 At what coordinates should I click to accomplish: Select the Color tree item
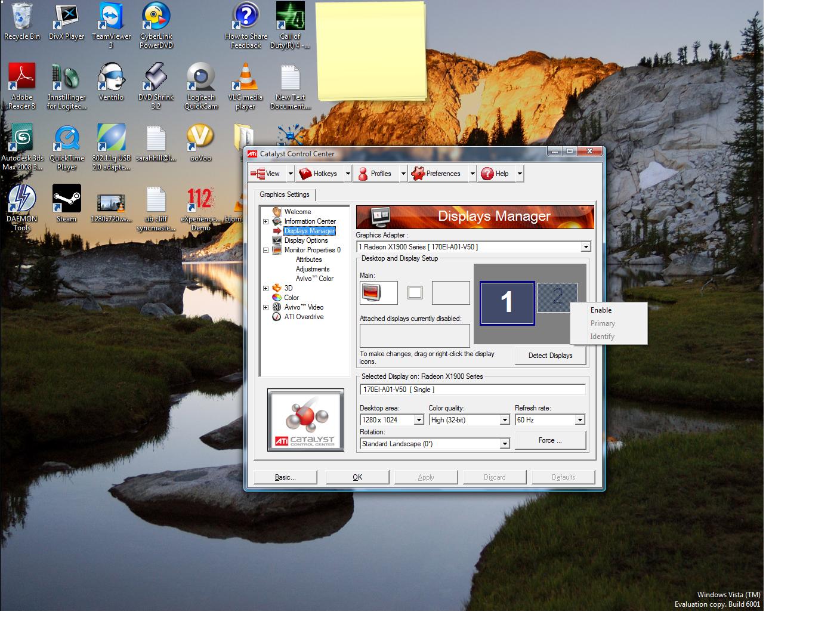click(x=291, y=298)
